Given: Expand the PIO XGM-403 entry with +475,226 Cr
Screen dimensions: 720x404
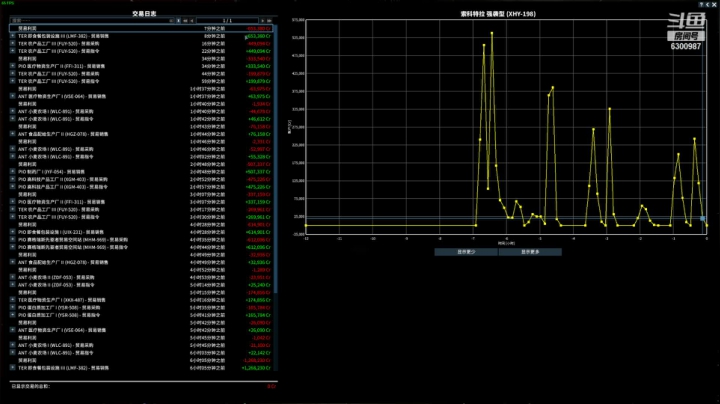Looking at the screenshot, I should (x=13, y=187).
